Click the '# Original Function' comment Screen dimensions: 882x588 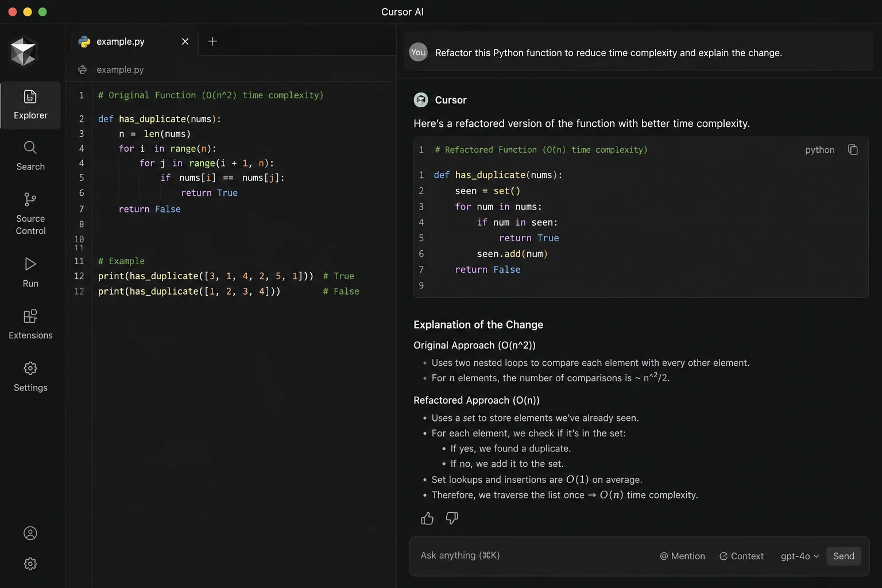211,95
